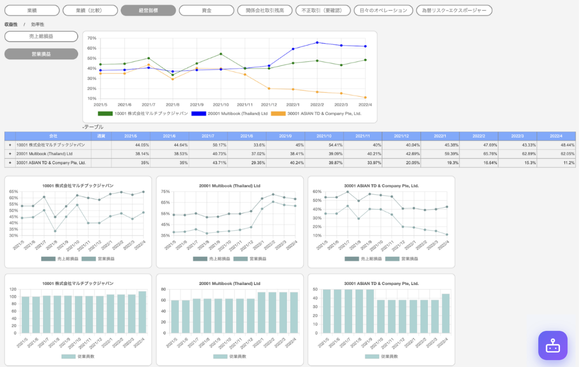
Task: Toggle 営業損益 legend icon in 30001 chart
Action: coord(392,259)
